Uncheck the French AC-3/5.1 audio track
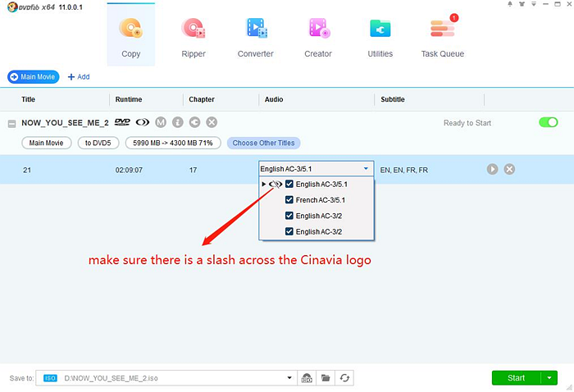The width and height of the screenshot is (574, 392). click(289, 200)
